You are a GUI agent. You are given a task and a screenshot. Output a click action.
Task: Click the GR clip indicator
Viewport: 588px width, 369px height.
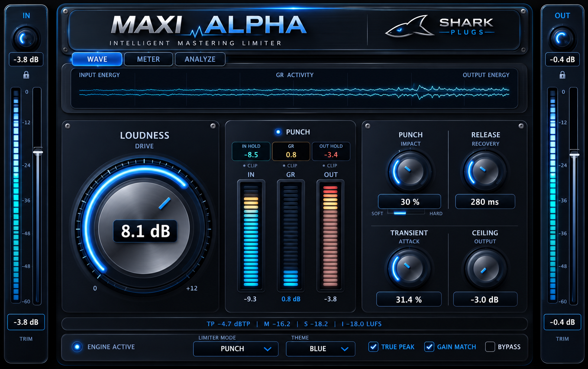(x=290, y=166)
